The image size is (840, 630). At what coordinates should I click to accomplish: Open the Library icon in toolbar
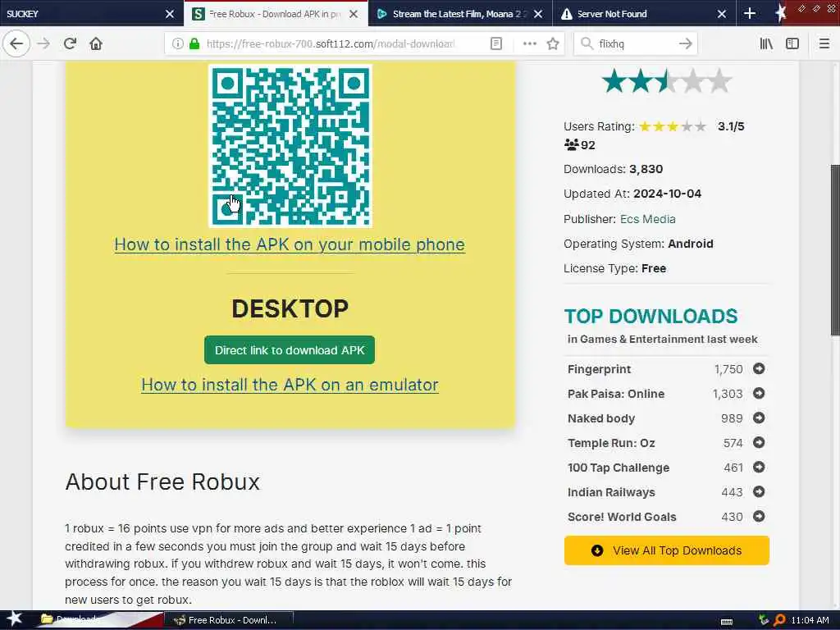[x=766, y=43]
